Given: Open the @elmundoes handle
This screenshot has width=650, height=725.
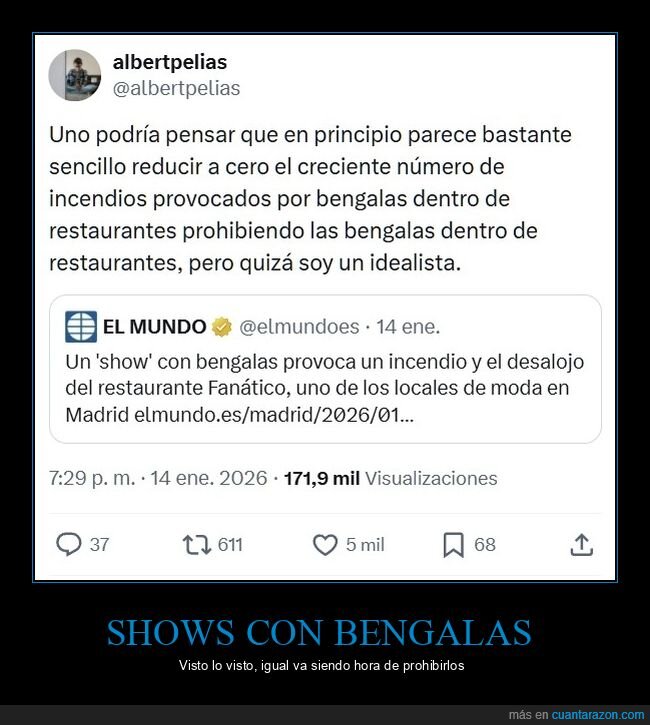Looking at the screenshot, I should click(299, 327).
